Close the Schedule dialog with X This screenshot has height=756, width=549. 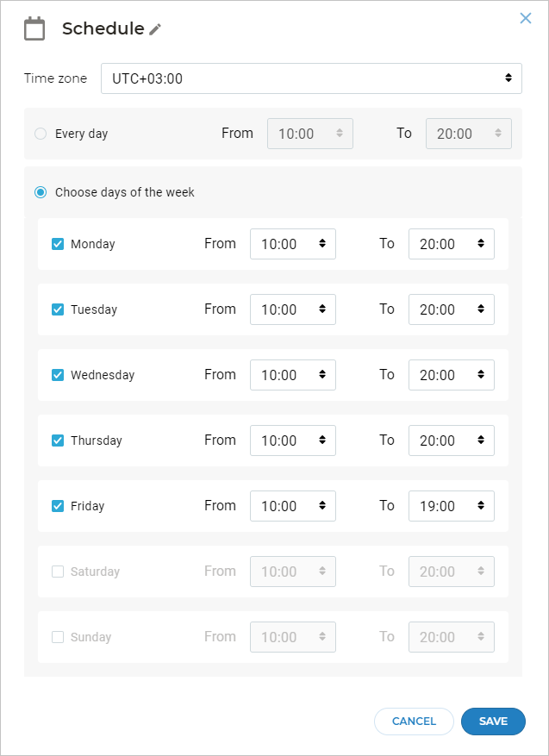526,18
